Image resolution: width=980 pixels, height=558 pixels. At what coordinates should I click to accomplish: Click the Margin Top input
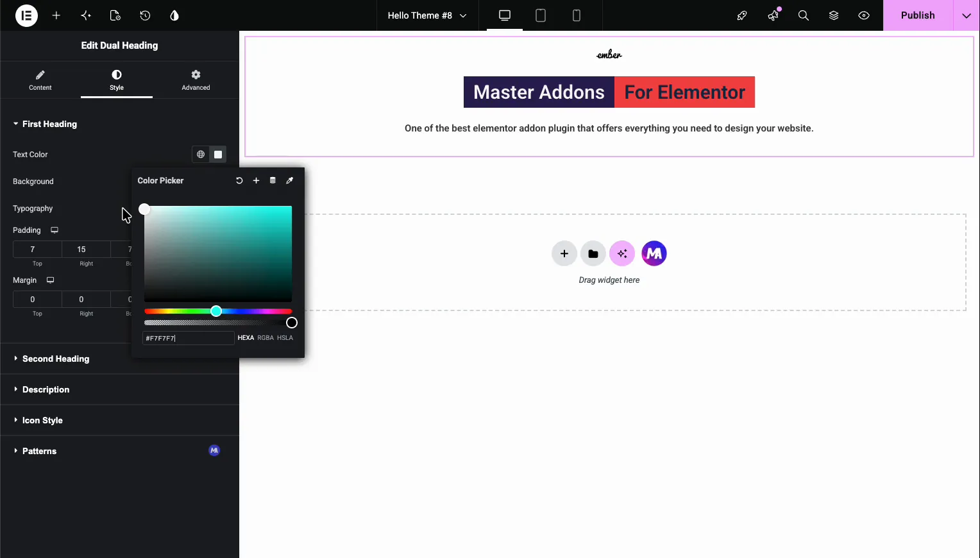pos(37,299)
